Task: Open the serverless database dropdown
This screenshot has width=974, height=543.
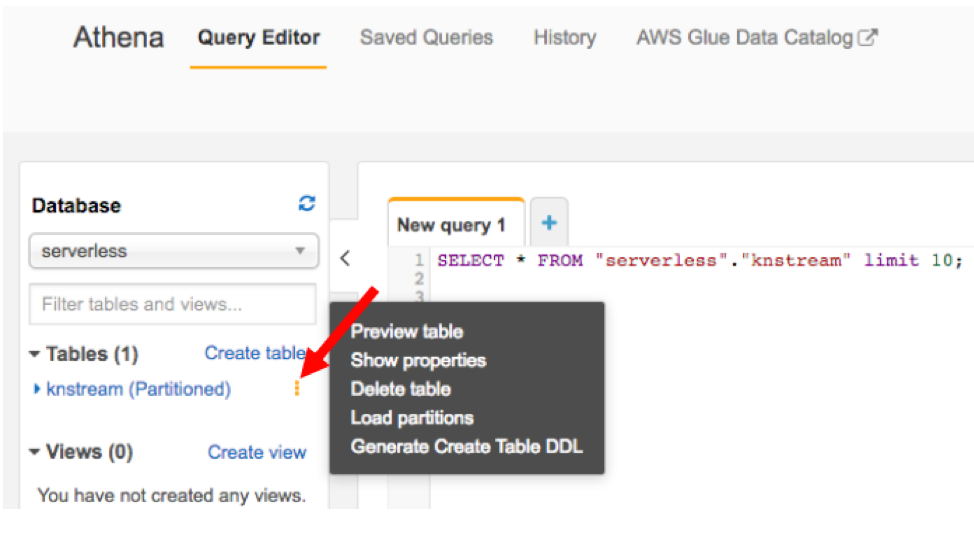Action: [x=174, y=252]
